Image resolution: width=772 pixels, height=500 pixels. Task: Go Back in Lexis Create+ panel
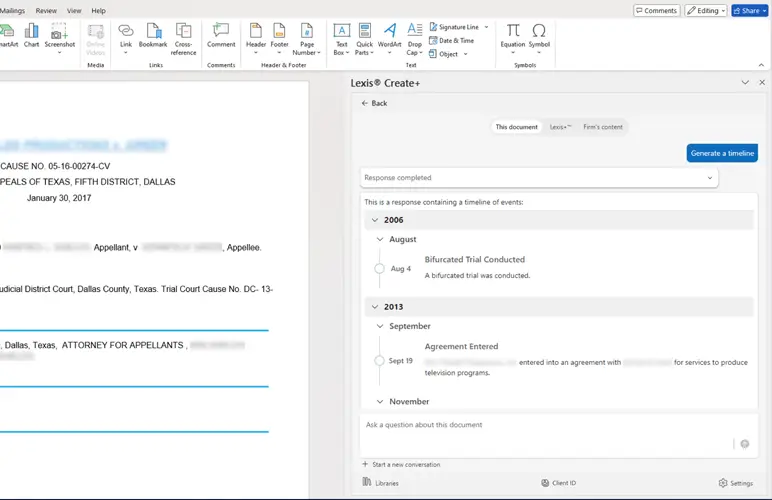pos(375,103)
